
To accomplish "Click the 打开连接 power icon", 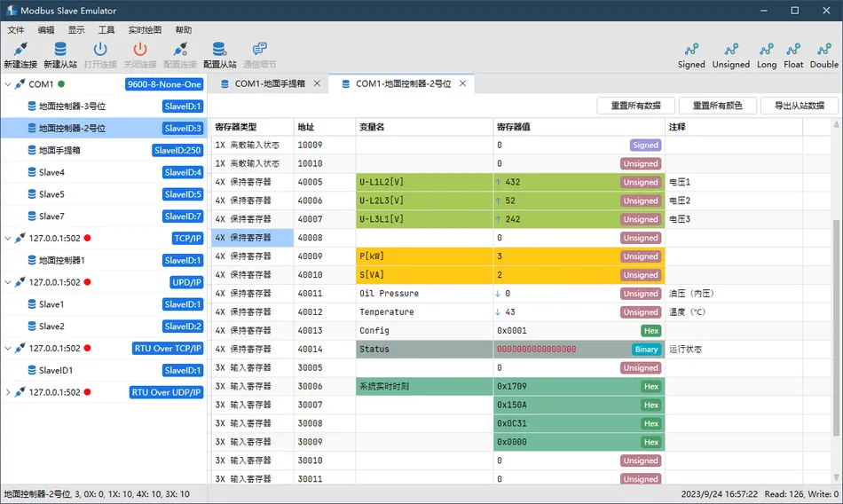I will pyautogui.click(x=100, y=50).
